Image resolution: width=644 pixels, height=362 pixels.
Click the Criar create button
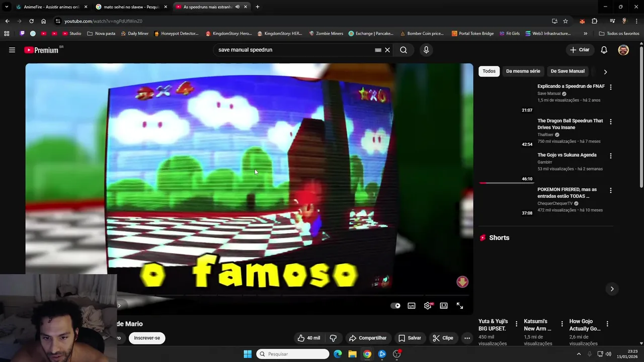coord(580,50)
